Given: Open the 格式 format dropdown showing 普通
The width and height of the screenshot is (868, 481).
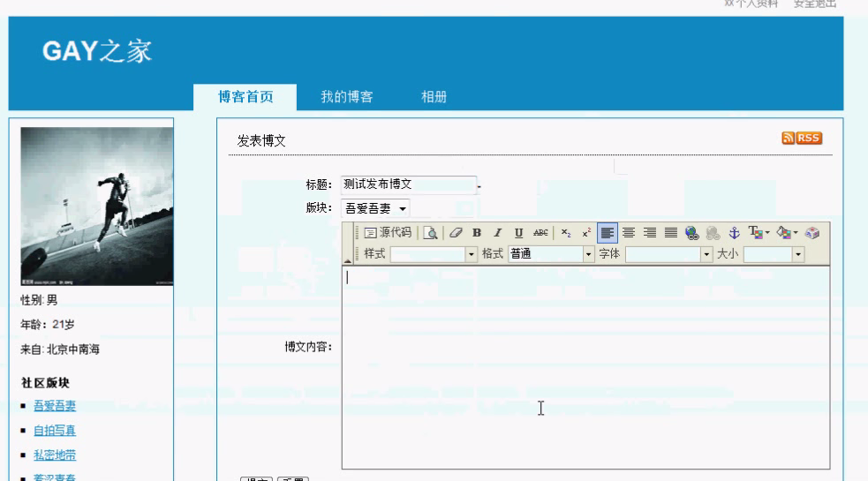Looking at the screenshot, I should 551,254.
